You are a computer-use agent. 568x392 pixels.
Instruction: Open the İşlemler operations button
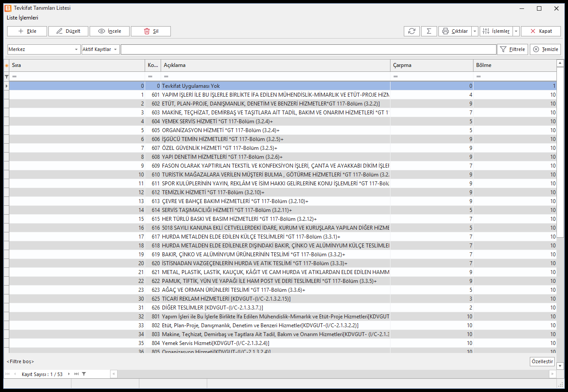coord(496,31)
